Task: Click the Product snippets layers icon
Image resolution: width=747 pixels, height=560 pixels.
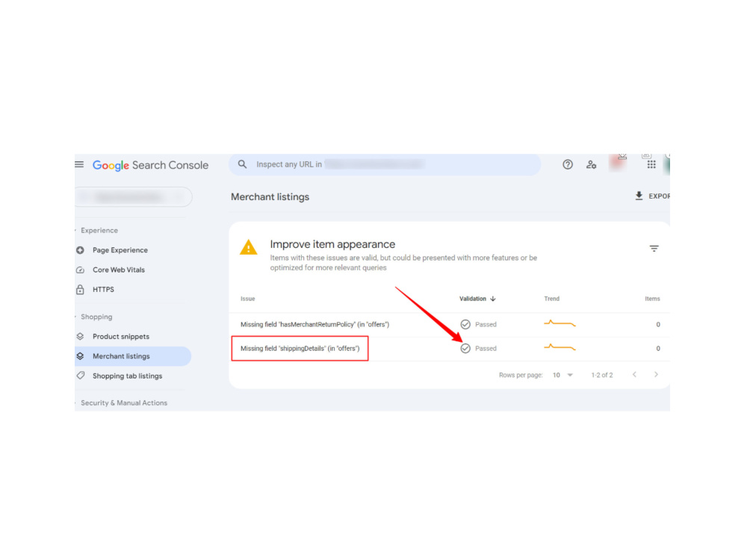Action: point(80,337)
